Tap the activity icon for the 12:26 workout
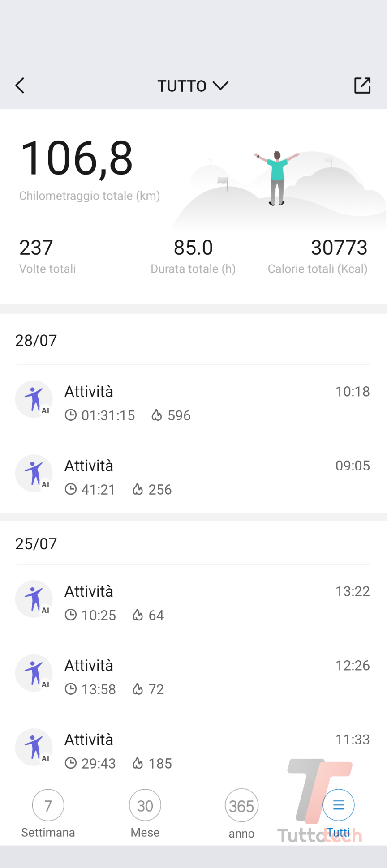 click(x=34, y=673)
